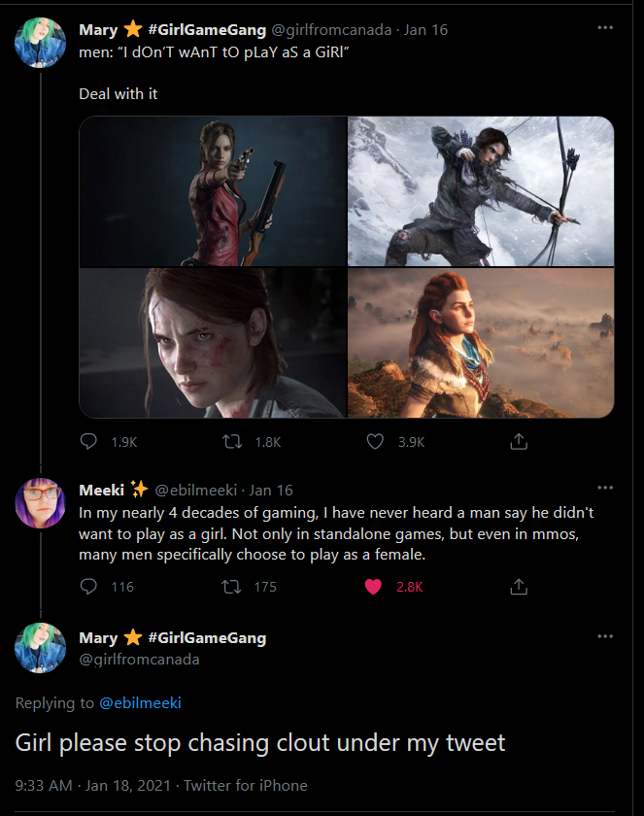View the Claire Redfield image in the top-left
Viewport: 644px width, 816px height.
(213, 191)
